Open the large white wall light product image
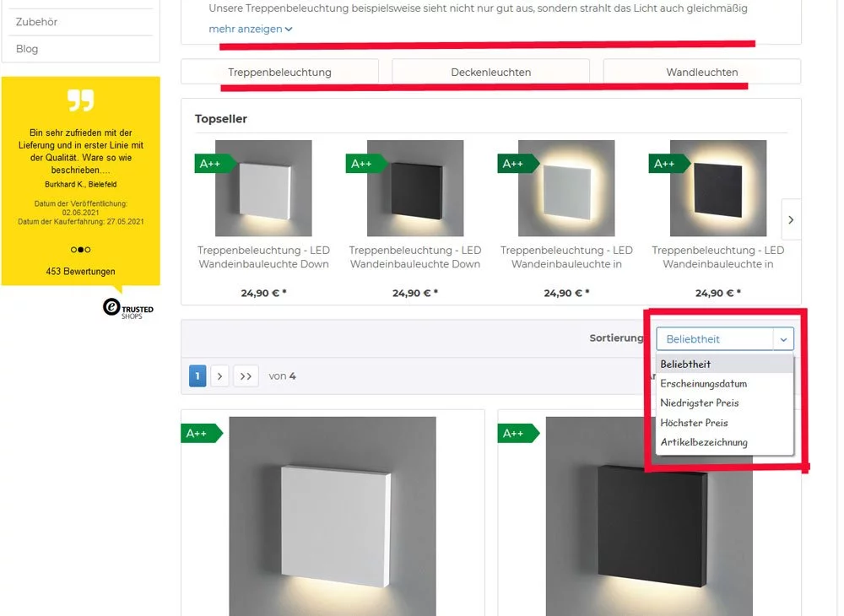 (333, 516)
